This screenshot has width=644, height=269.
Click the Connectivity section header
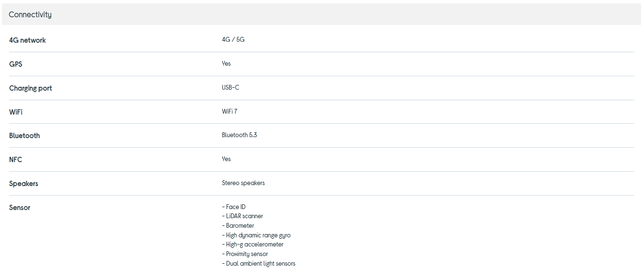pyautogui.click(x=30, y=14)
